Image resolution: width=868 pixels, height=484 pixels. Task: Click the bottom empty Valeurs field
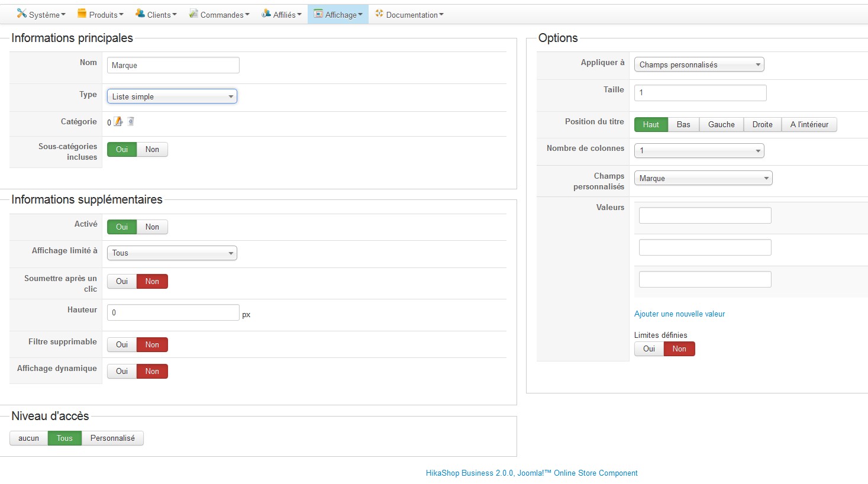point(705,279)
